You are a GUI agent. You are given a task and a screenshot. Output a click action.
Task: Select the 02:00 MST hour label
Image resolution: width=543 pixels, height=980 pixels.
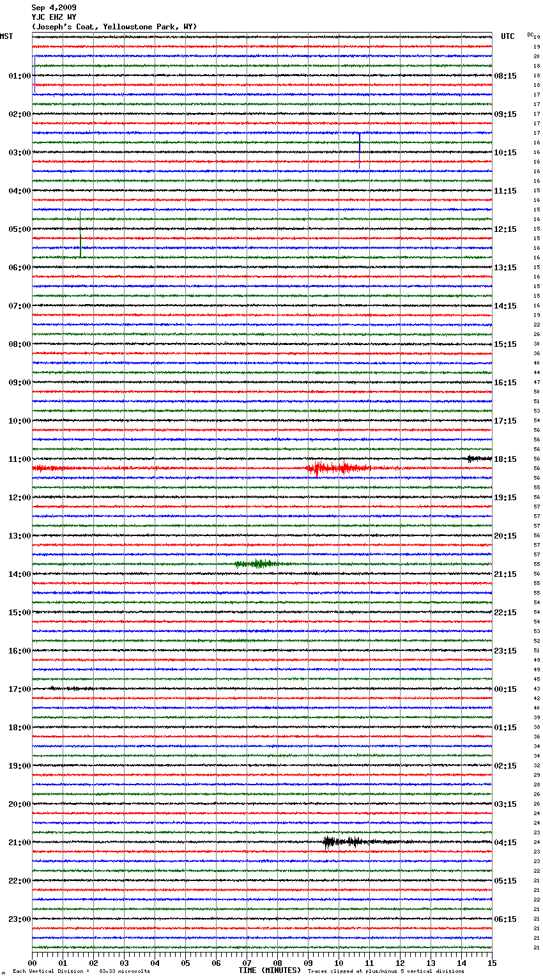click(x=20, y=114)
